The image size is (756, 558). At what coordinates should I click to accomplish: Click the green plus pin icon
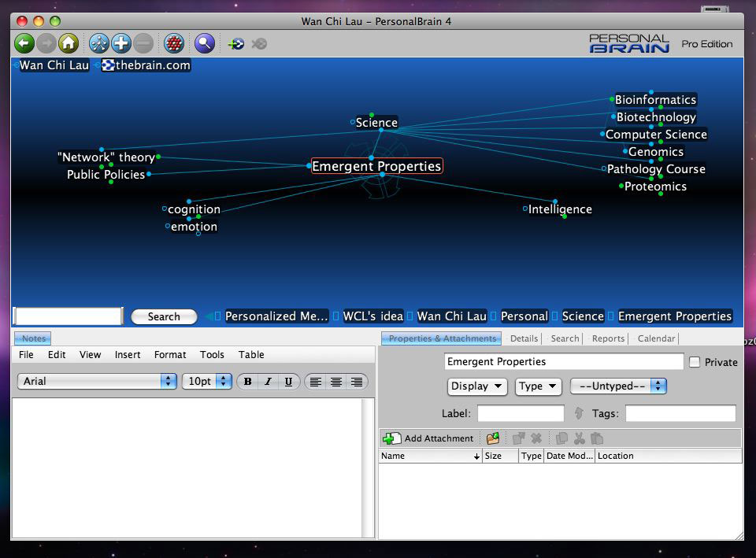tap(236, 44)
